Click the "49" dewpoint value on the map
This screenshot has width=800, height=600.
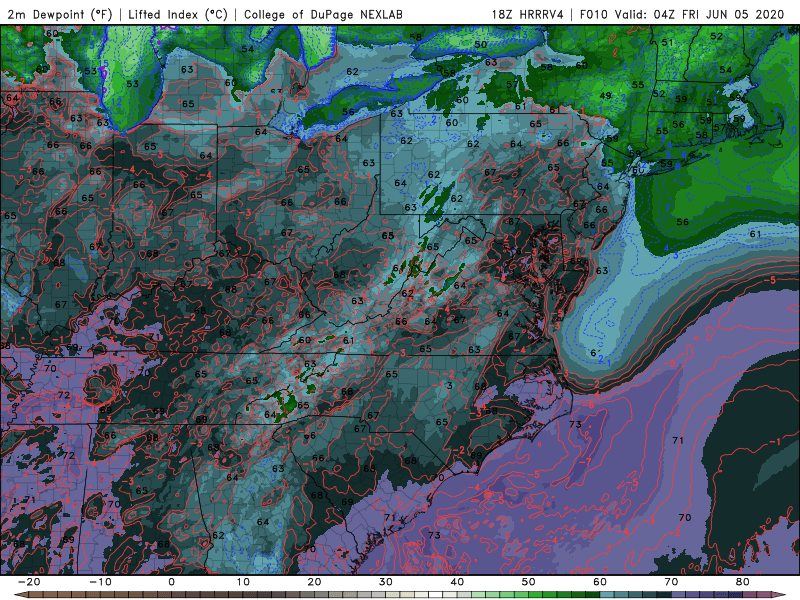[x=605, y=95]
